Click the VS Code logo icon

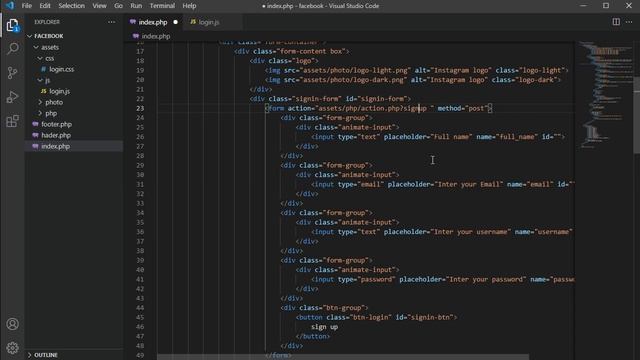point(9,6)
